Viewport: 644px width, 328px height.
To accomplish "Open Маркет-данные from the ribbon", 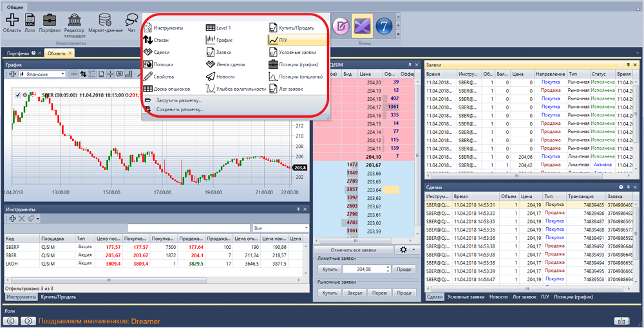I will (106, 23).
